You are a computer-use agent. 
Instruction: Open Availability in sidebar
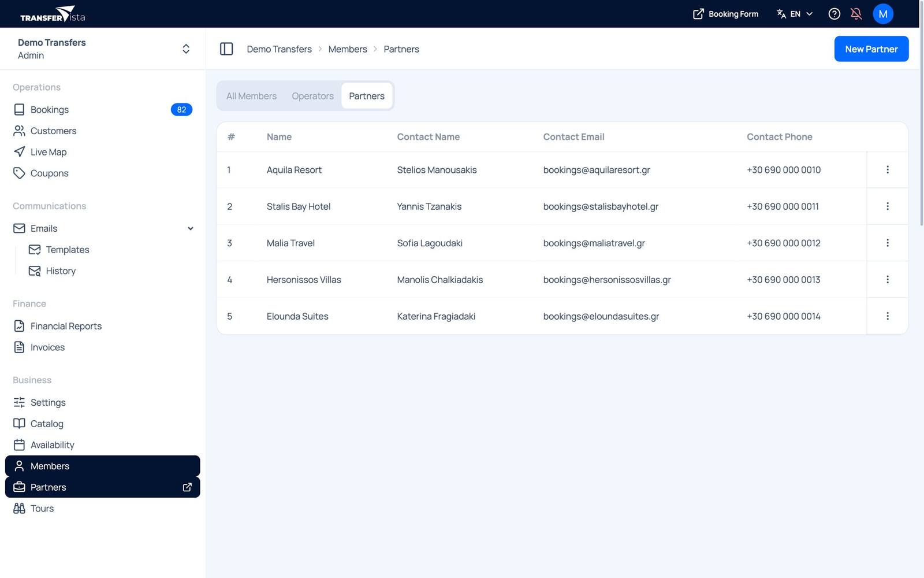[x=103, y=445]
